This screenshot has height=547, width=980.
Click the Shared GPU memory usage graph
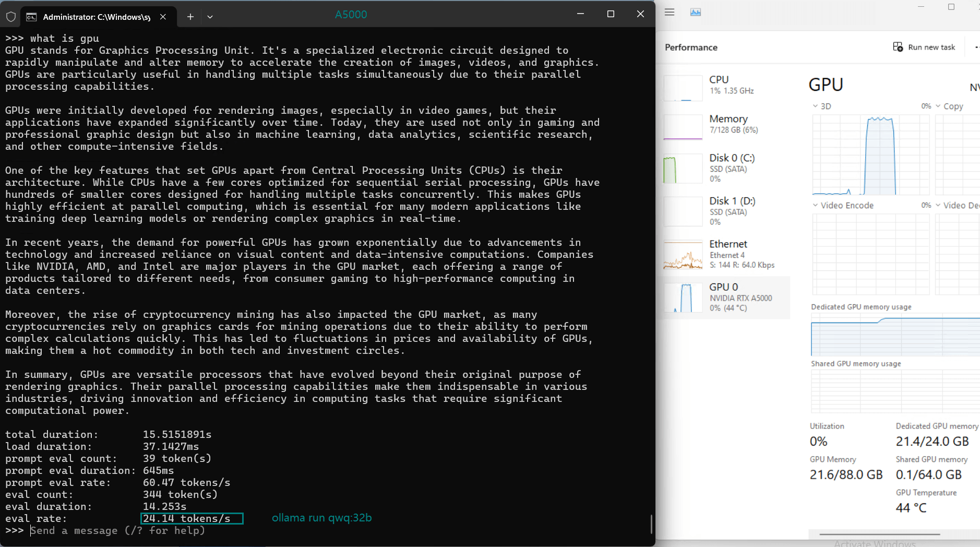point(895,391)
